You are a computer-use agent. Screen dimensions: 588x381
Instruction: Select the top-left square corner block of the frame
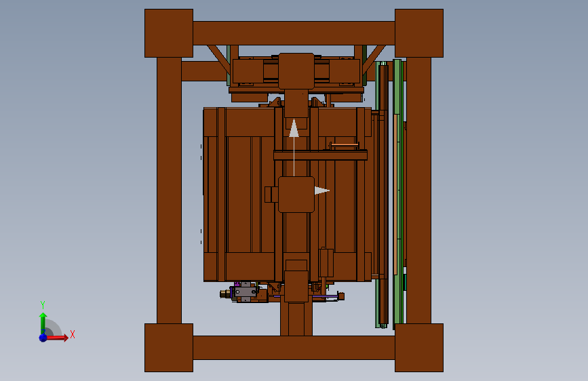169,33
